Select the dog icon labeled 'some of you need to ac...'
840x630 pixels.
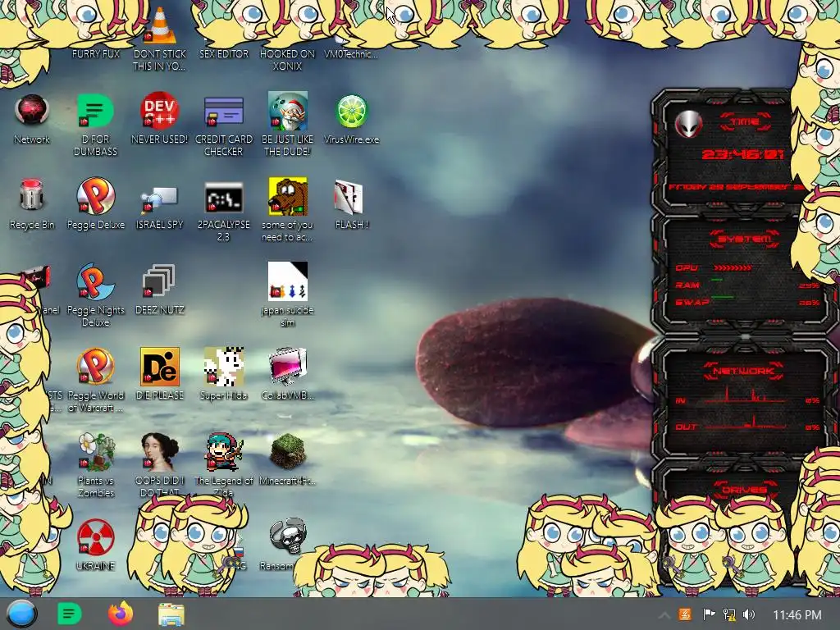(288, 196)
